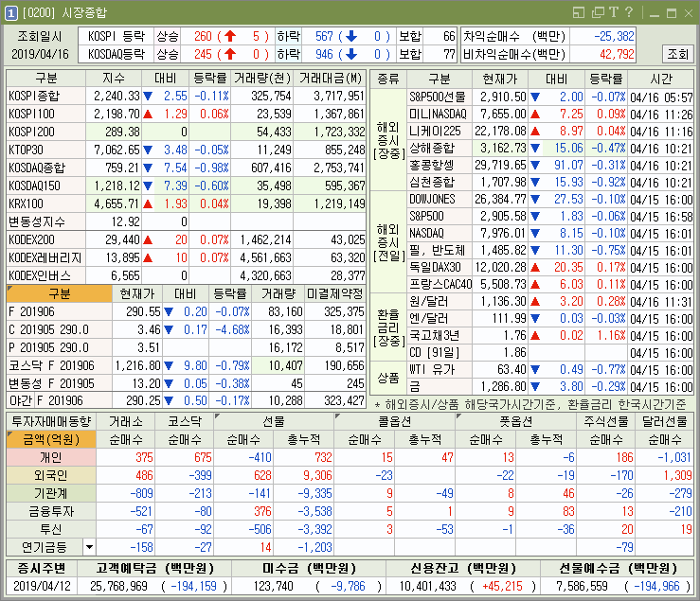Viewport: 700px width, 601px height.
Task: Click the 미니NASDAQ row label
Action: [x=438, y=114]
